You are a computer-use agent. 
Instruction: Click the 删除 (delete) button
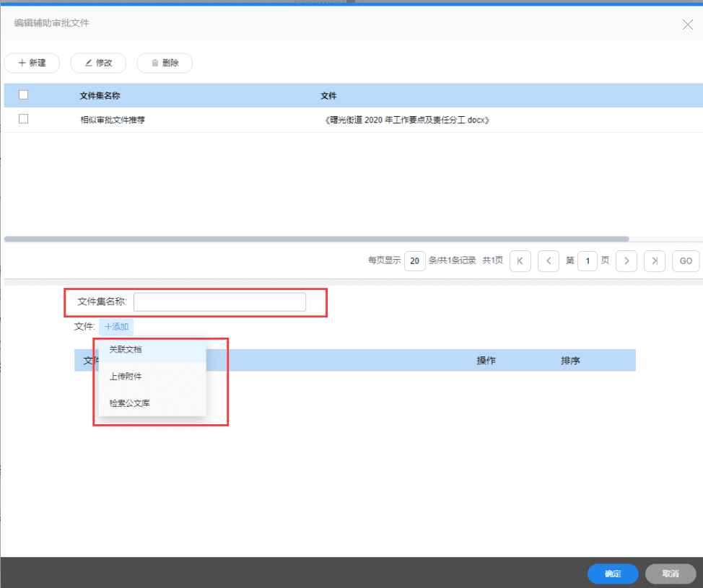click(165, 63)
